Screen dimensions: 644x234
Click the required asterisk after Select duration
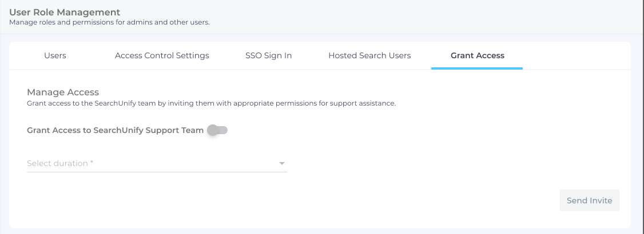click(92, 163)
